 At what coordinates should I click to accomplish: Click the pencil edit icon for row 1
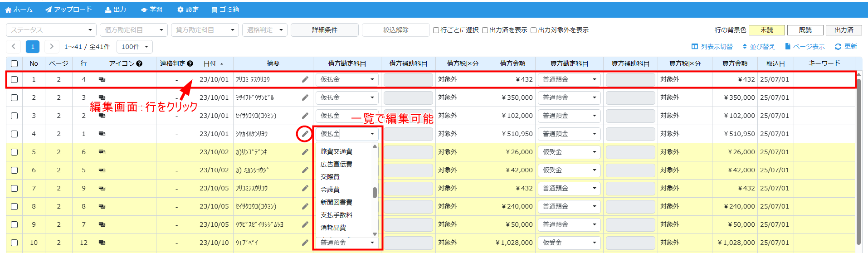pyautogui.click(x=305, y=79)
